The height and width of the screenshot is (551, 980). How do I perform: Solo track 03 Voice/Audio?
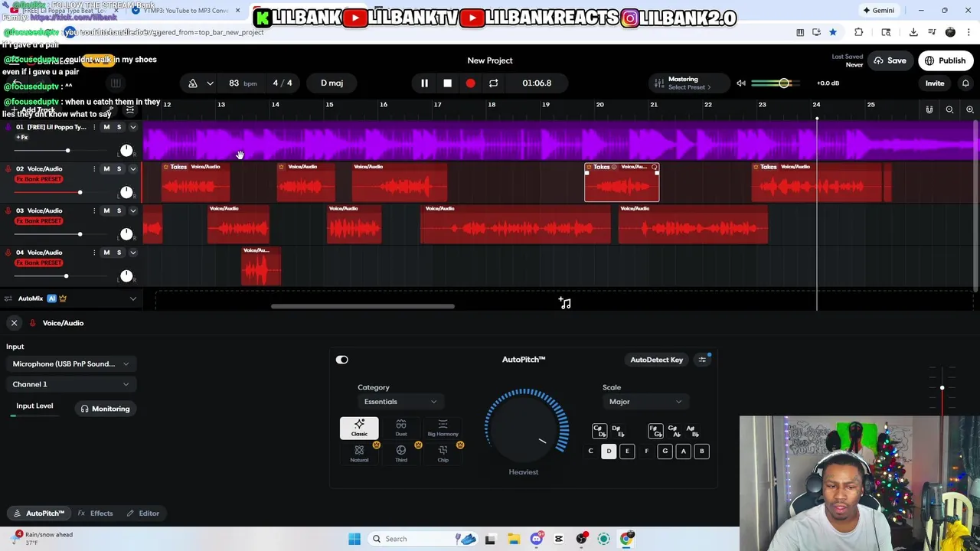pos(119,210)
